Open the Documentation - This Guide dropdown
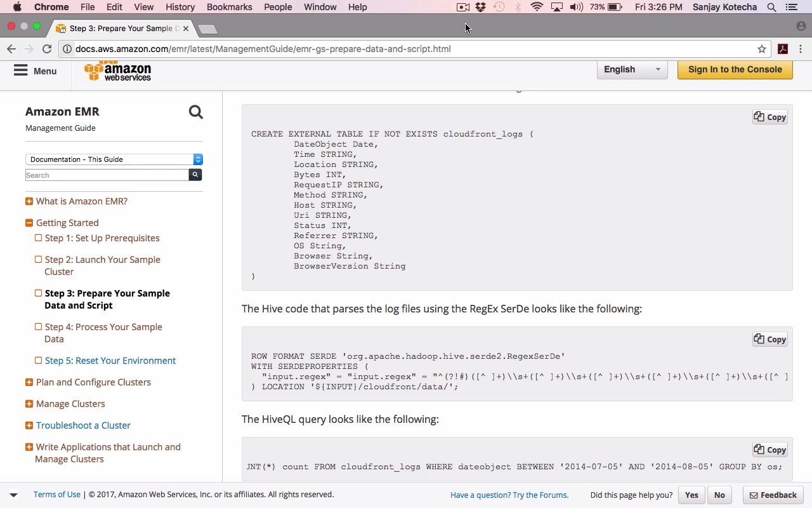Viewport: 812px width, 508px height. 114,159
